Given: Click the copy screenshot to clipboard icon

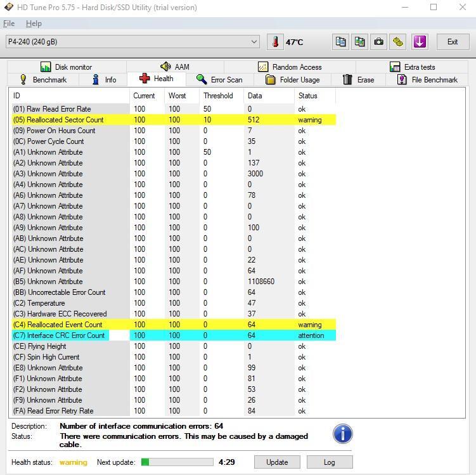Looking at the screenshot, I should click(x=360, y=42).
